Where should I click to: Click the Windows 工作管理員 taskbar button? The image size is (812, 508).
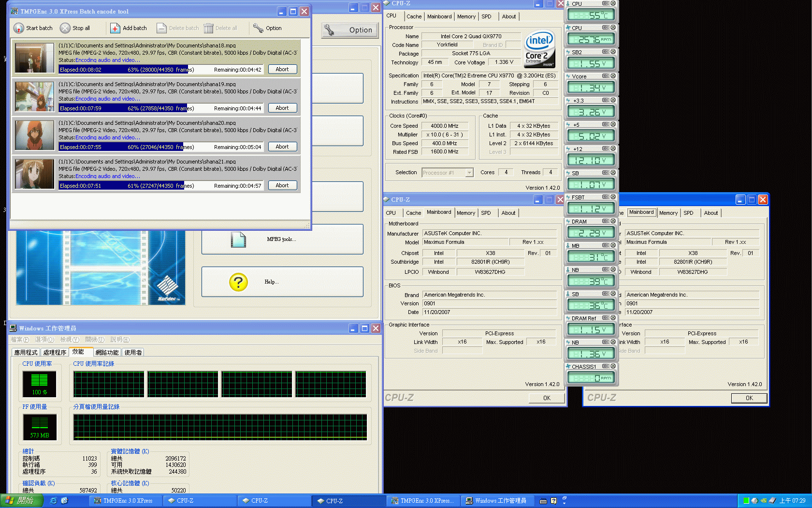(497, 501)
